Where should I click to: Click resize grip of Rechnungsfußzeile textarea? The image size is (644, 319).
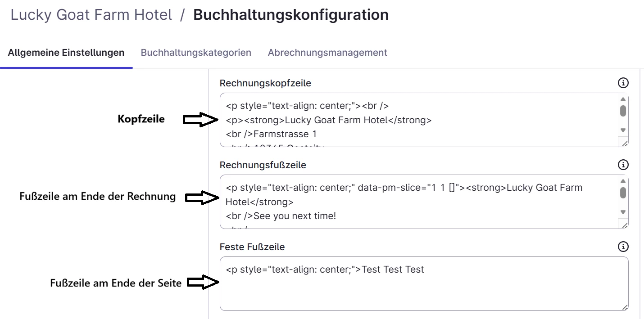[x=624, y=225]
